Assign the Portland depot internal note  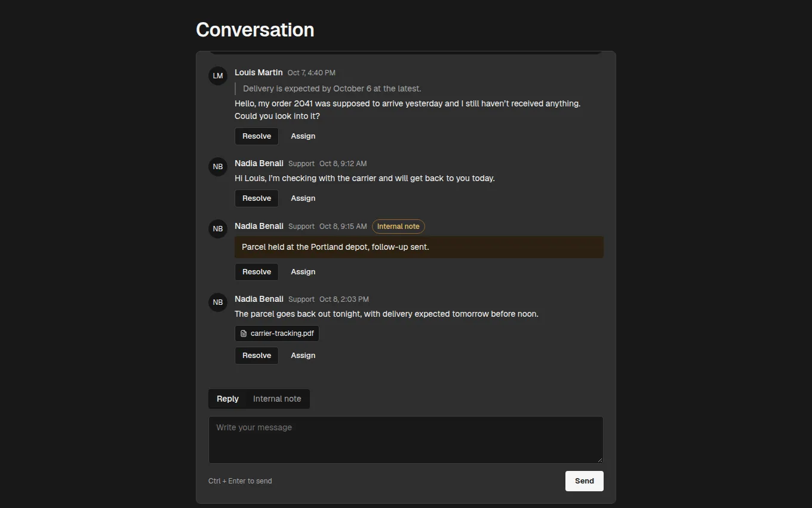303,272
